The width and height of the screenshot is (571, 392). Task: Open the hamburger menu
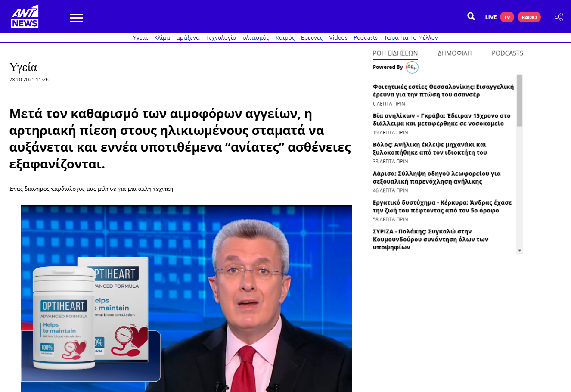76,18
